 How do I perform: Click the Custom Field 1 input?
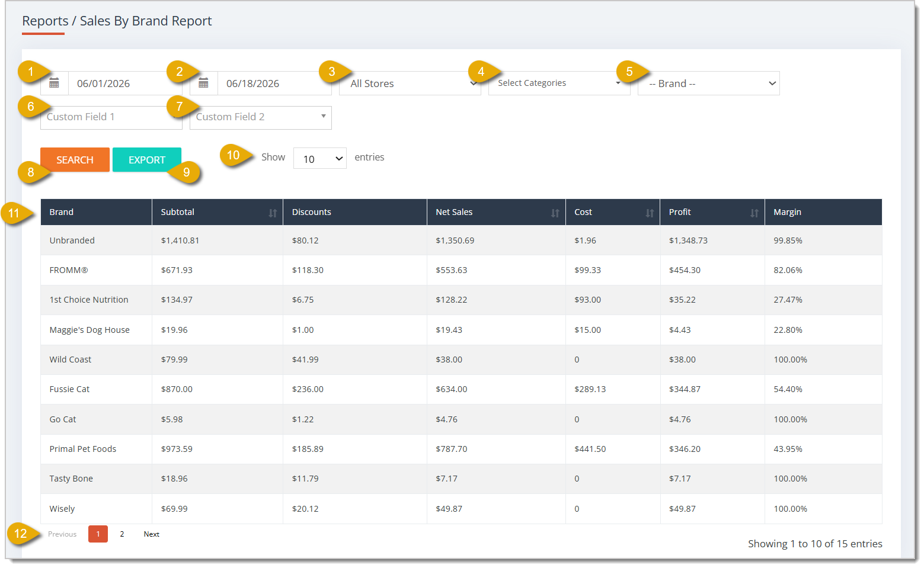[x=111, y=117]
